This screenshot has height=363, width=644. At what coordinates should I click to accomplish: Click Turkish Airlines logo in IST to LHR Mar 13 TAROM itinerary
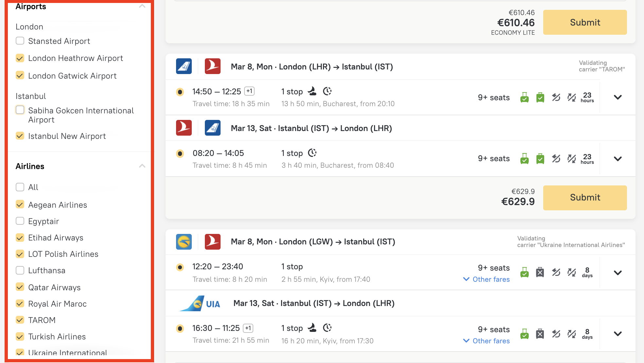click(184, 128)
